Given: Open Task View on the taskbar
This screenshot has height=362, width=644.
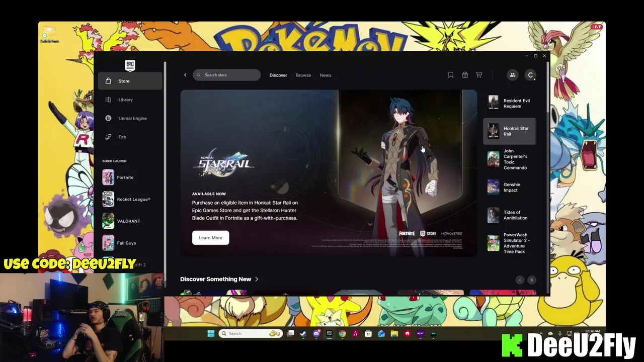Looking at the screenshot, I should (x=290, y=333).
